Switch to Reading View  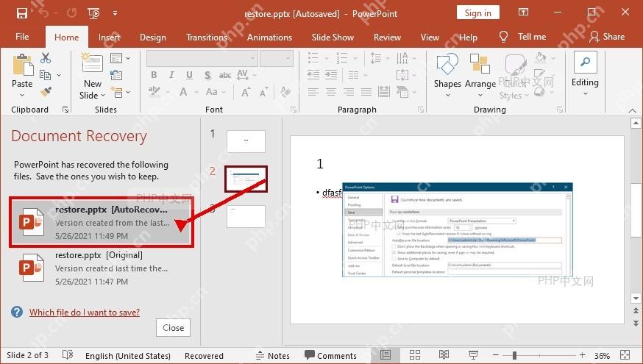point(444,355)
